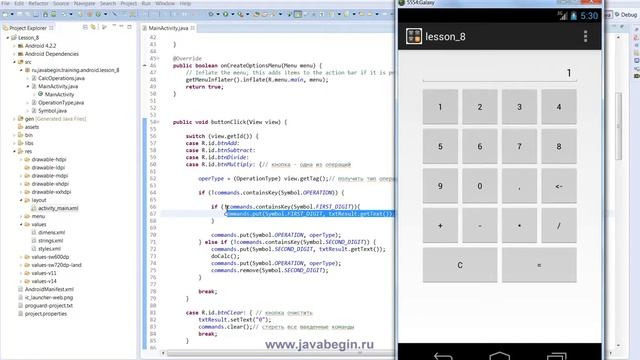This screenshot has width=640, height=360.
Task: Tap the equals button
Action: point(539,265)
